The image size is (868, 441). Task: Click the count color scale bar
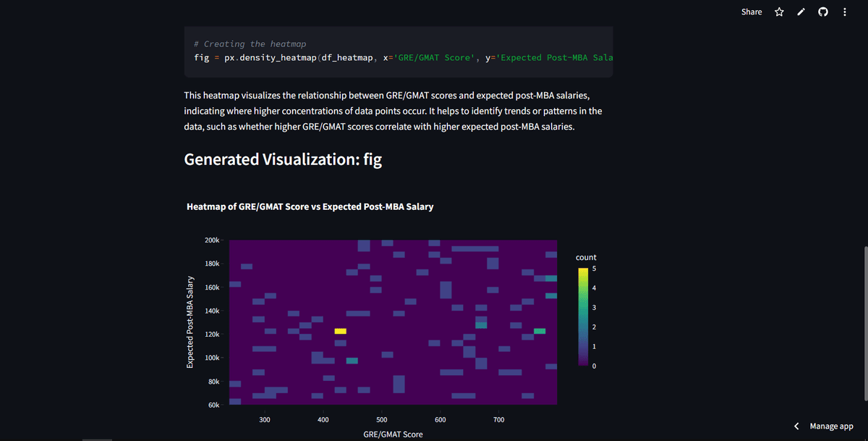click(x=583, y=317)
